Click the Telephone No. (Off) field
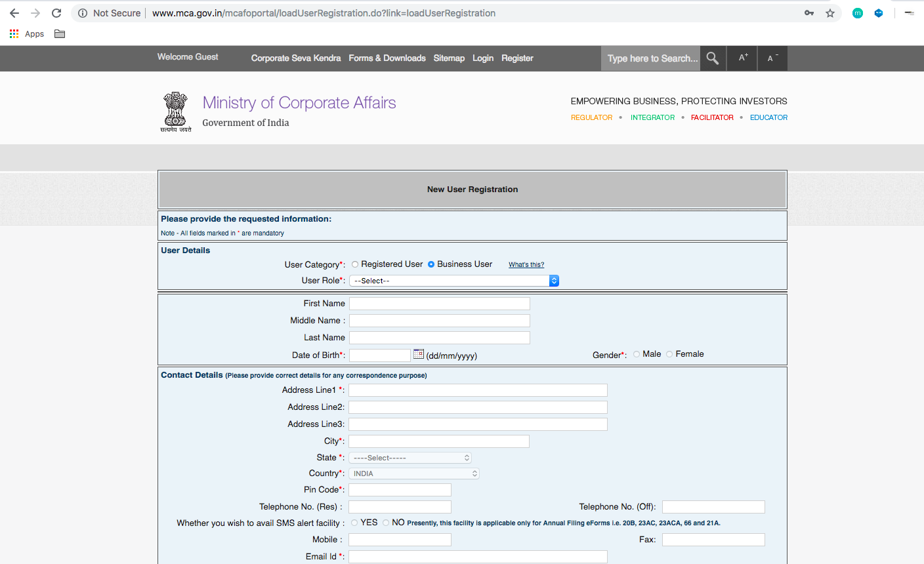924x564 pixels. 713,507
